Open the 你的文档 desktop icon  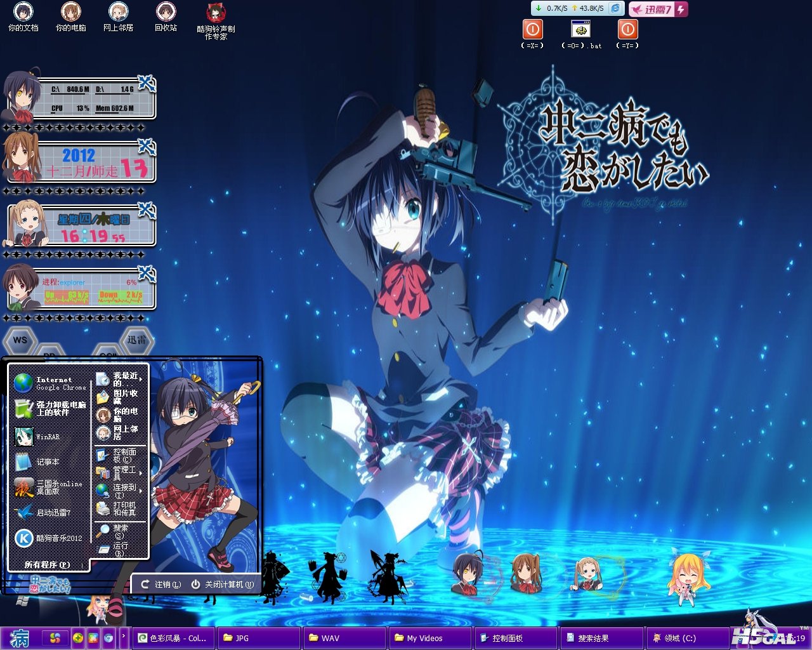pos(23,17)
